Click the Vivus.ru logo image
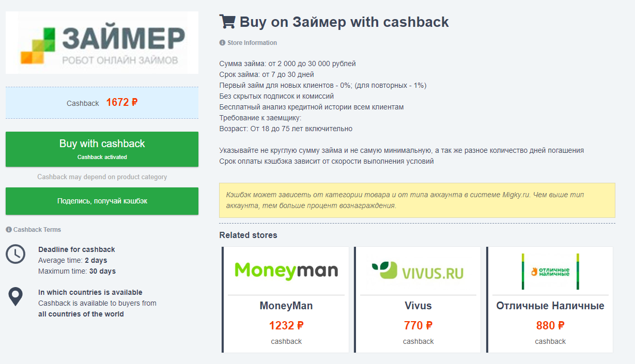 pyautogui.click(x=418, y=271)
